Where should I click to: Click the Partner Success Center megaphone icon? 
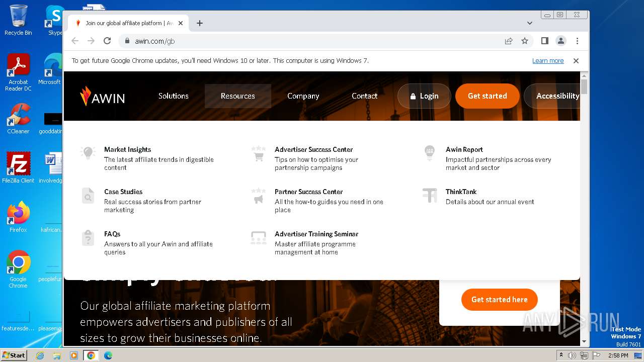259,196
